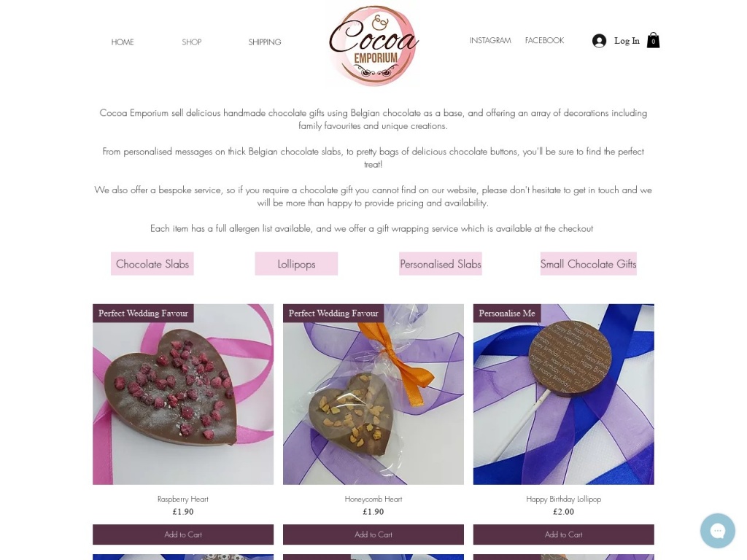Open the shopping cart bag icon

tap(653, 41)
